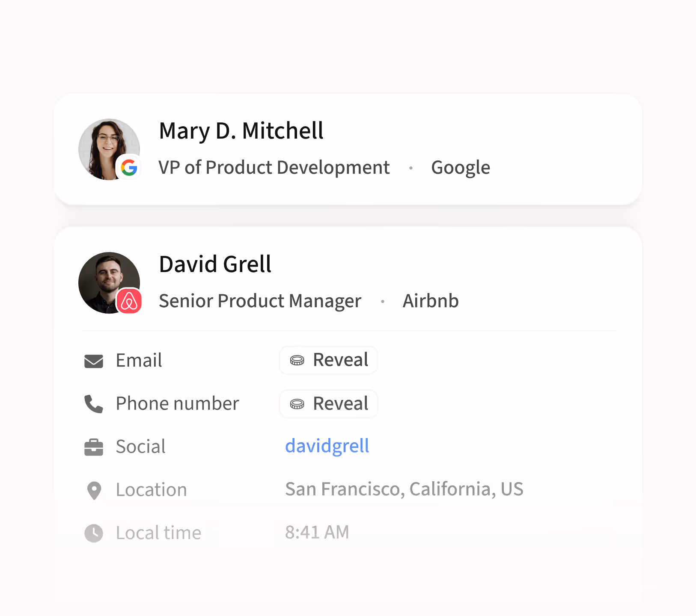Click the Local time field label
The height and width of the screenshot is (616, 696).
click(158, 533)
